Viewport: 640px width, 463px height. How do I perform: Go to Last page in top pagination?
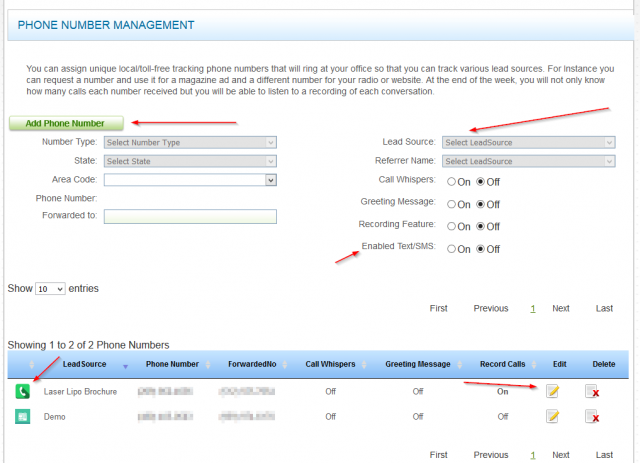tap(604, 308)
